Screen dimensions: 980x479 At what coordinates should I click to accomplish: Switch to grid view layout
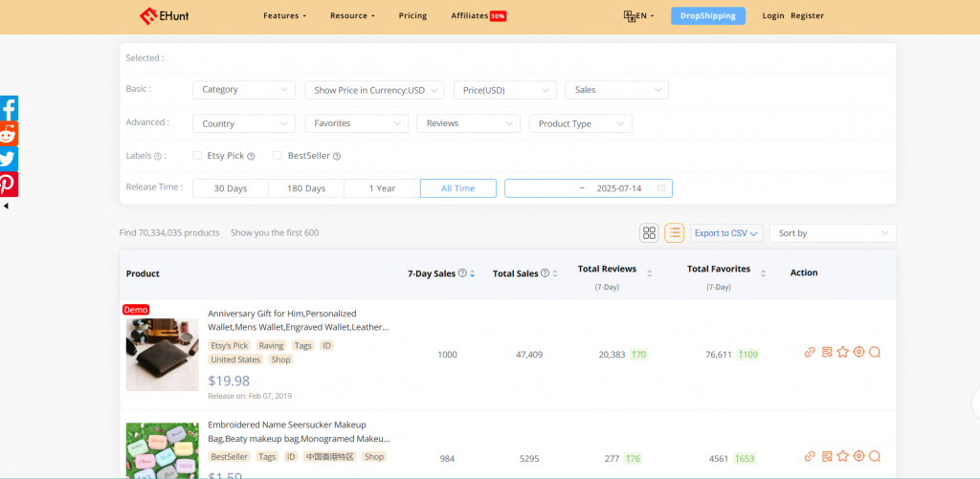(x=650, y=233)
